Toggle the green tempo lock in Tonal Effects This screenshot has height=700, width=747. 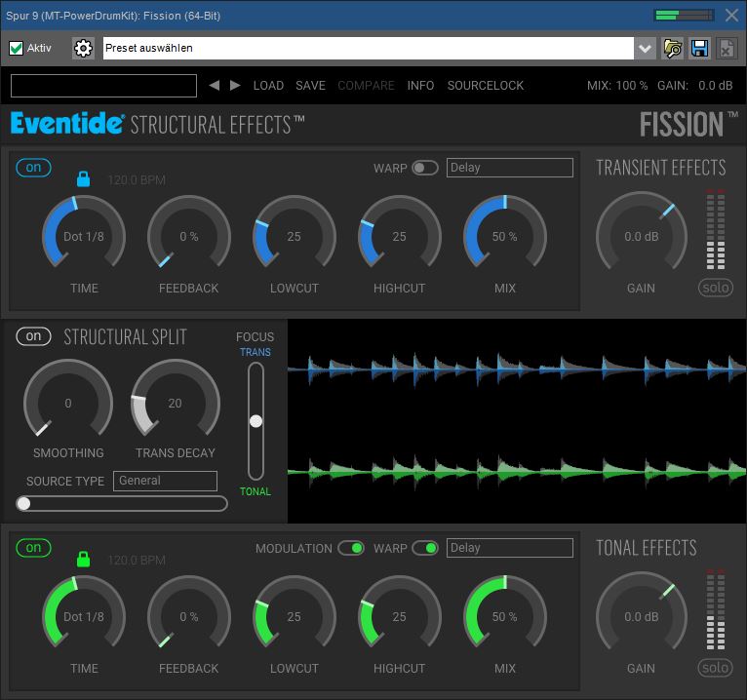click(83, 559)
